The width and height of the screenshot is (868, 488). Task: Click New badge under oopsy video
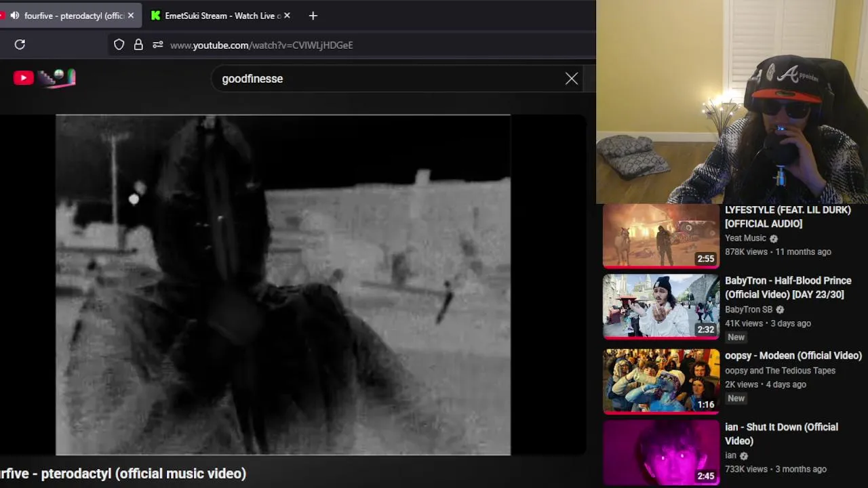[736, 399]
